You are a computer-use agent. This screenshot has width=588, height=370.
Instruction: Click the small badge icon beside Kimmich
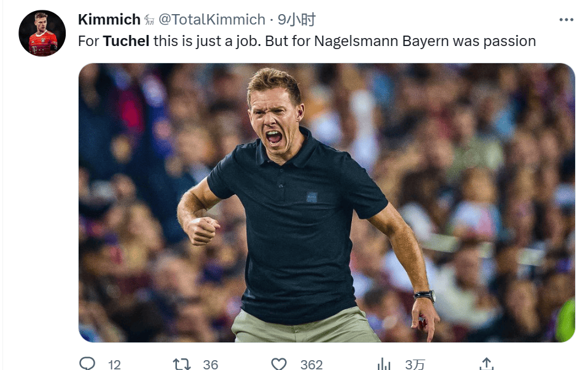point(149,20)
